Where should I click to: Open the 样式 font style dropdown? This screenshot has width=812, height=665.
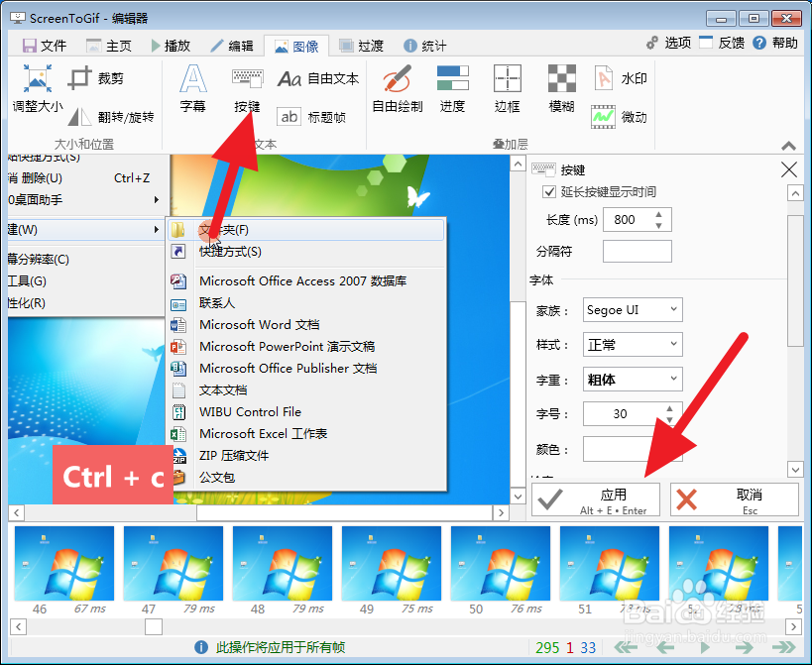pos(633,344)
